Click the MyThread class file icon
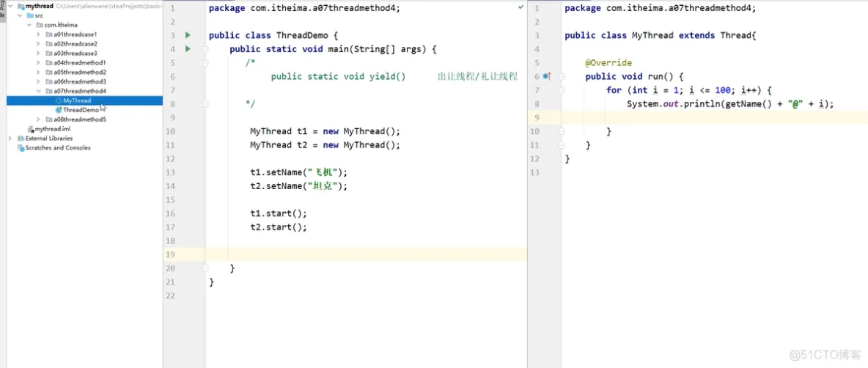This screenshot has height=368, width=868. pos(59,100)
